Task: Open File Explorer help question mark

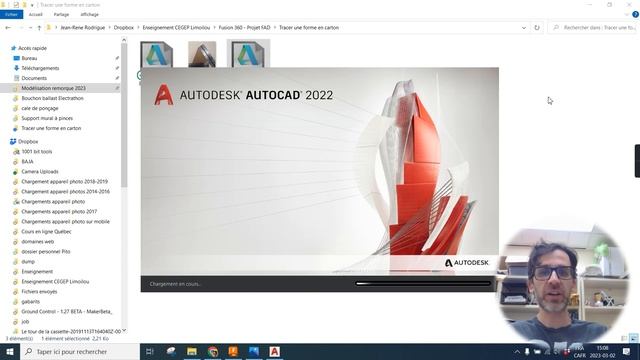Action: 635,14
